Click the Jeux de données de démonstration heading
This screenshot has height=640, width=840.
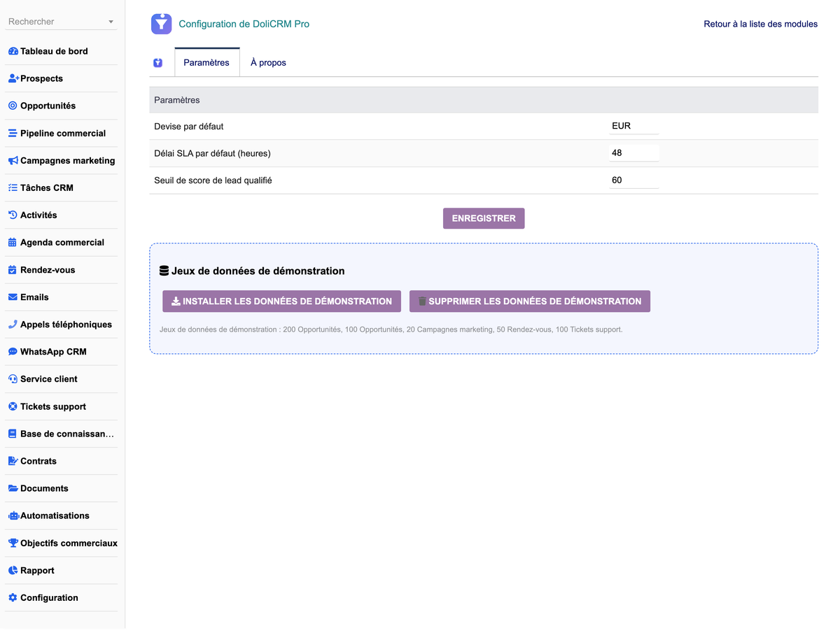tap(258, 271)
